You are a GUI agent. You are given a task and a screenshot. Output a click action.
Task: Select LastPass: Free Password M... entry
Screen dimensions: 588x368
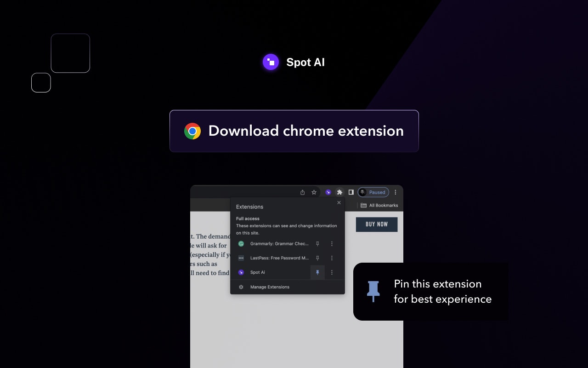pos(279,258)
